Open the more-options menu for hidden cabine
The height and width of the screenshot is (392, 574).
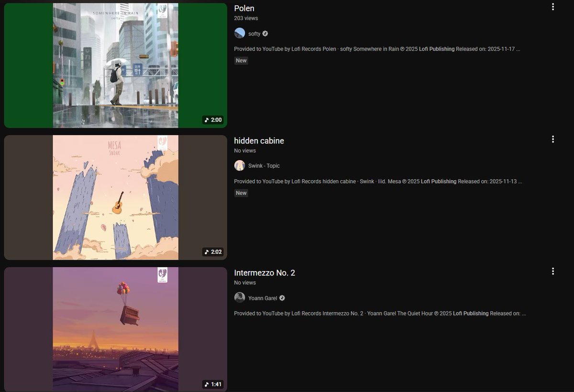(553, 139)
